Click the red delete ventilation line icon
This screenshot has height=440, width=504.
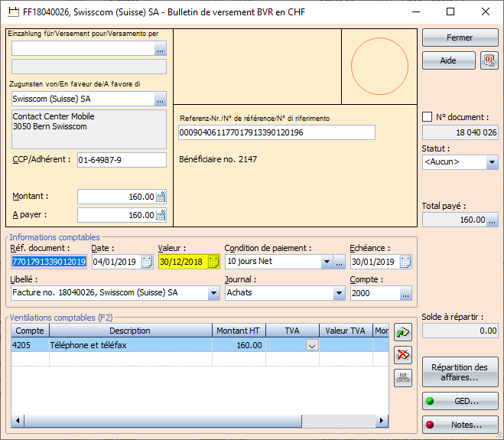[402, 354]
